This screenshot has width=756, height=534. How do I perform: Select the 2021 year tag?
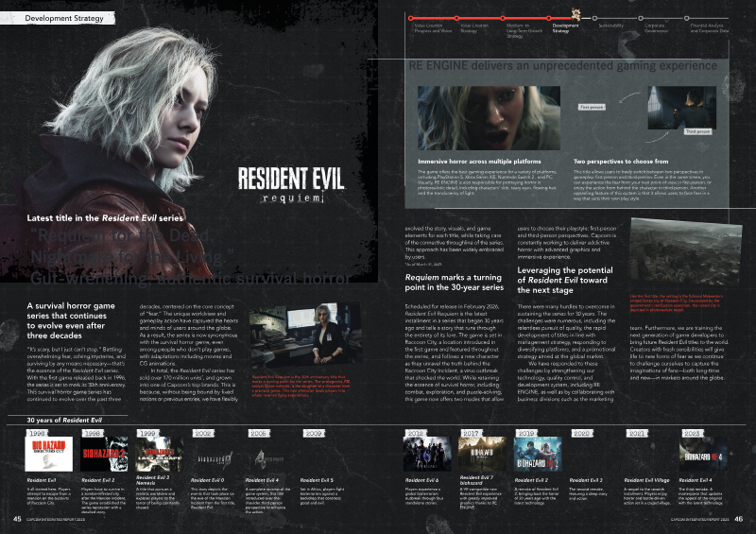639,431
